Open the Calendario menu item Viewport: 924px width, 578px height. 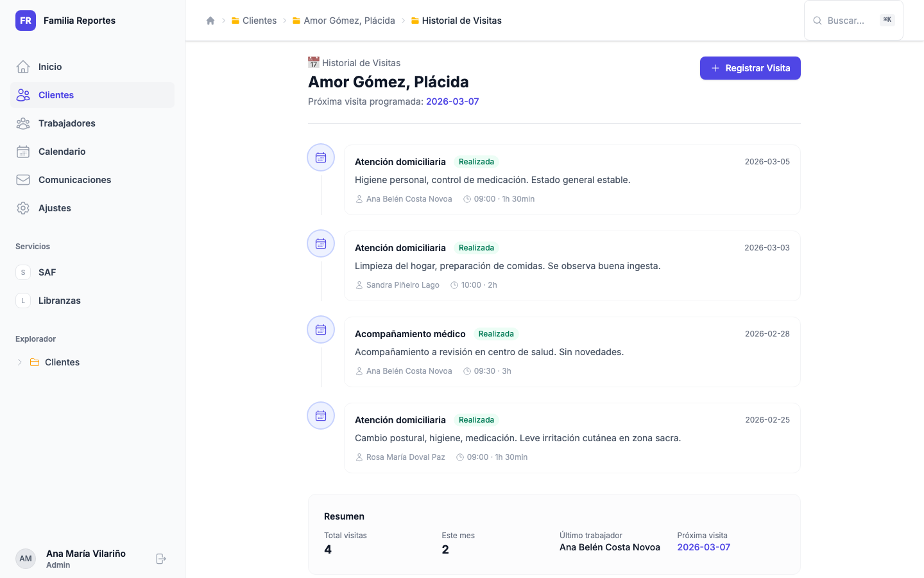62,152
